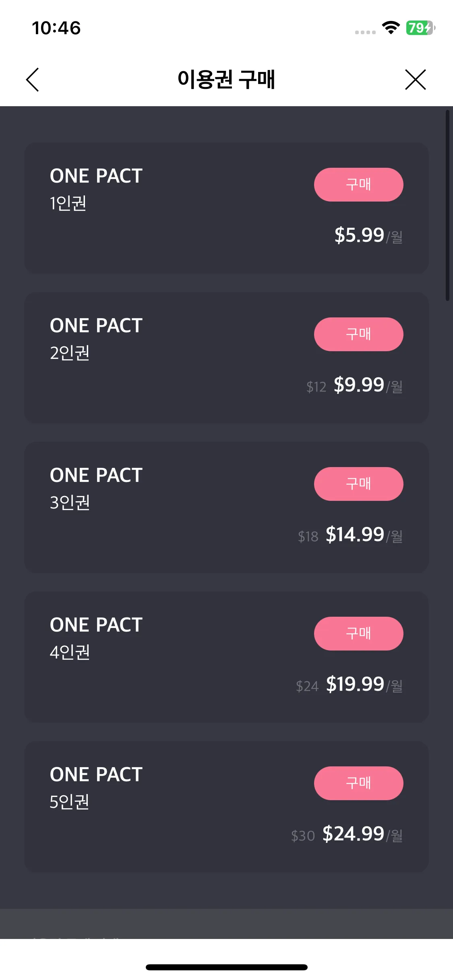Click the vertical scrollbar handle
The image size is (453, 980).
[x=447, y=205]
